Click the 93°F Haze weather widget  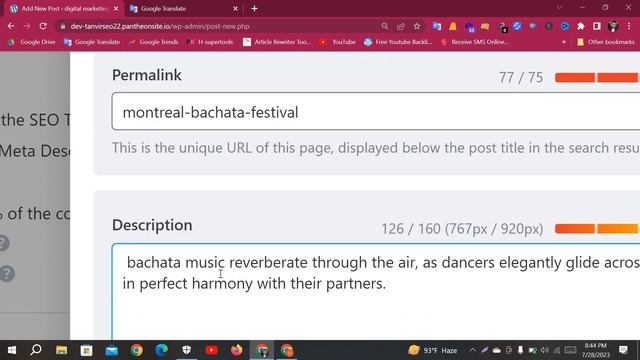(433, 350)
